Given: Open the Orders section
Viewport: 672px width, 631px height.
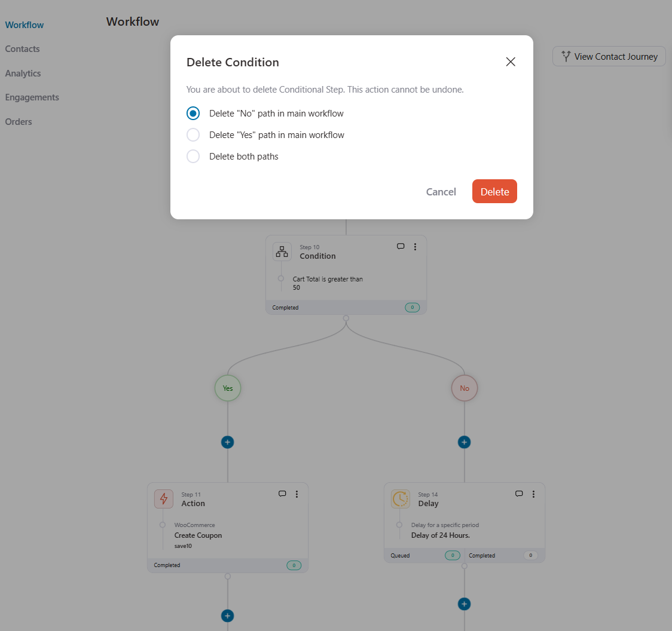Looking at the screenshot, I should point(19,122).
